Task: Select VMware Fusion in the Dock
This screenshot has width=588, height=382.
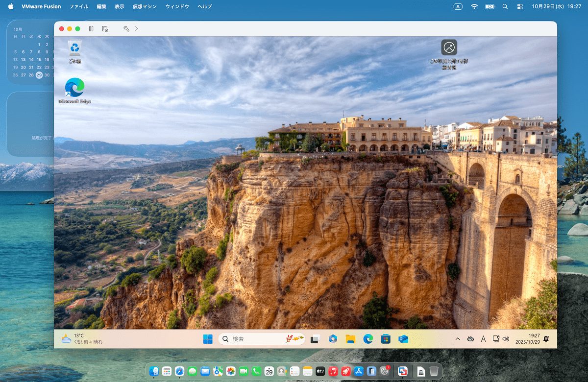Action: tap(402, 371)
